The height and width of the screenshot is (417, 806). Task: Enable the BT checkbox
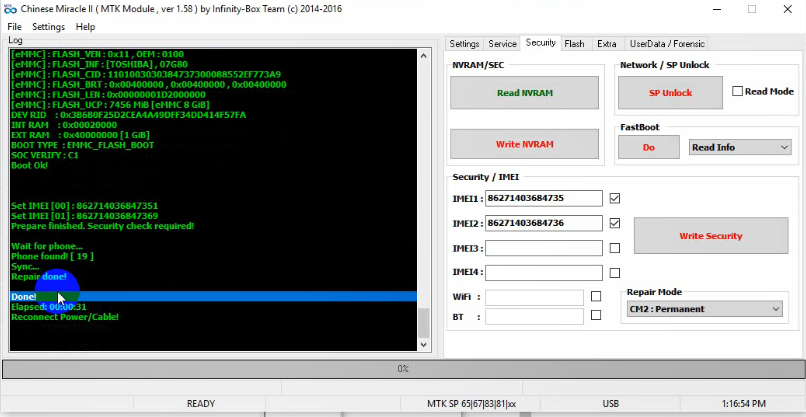point(596,315)
